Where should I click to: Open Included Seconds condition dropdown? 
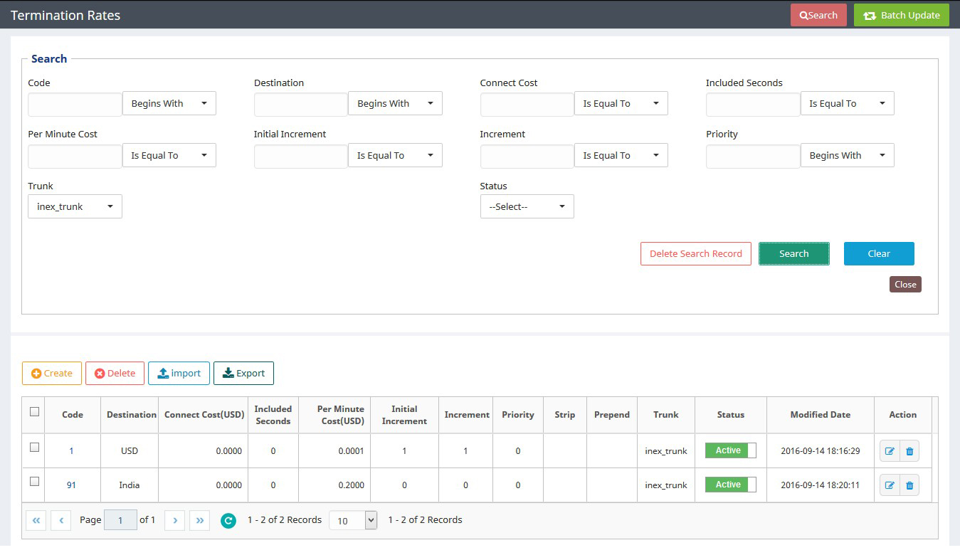pos(848,103)
